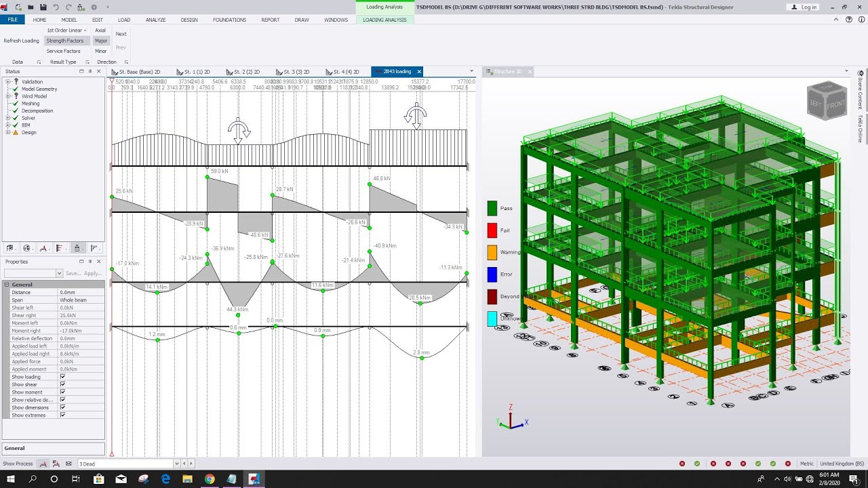
Task: Open the ANALYZE ribbon tab
Action: (x=155, y=20)
